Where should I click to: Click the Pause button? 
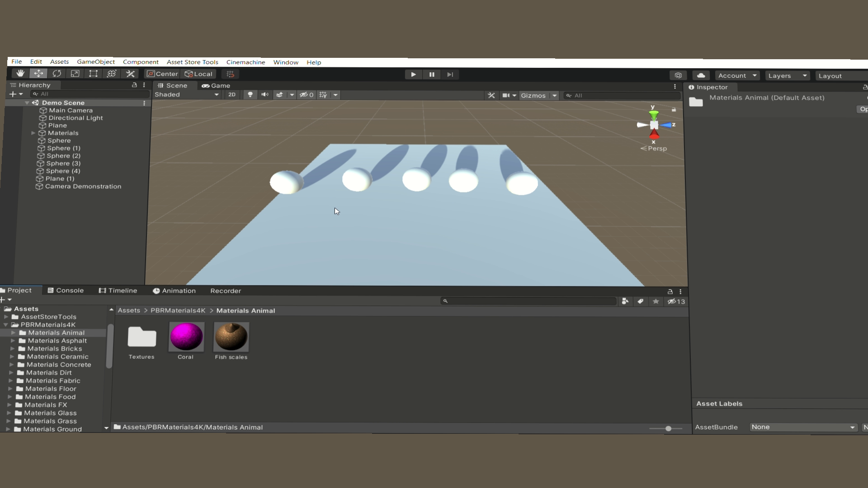pos(432,75)
